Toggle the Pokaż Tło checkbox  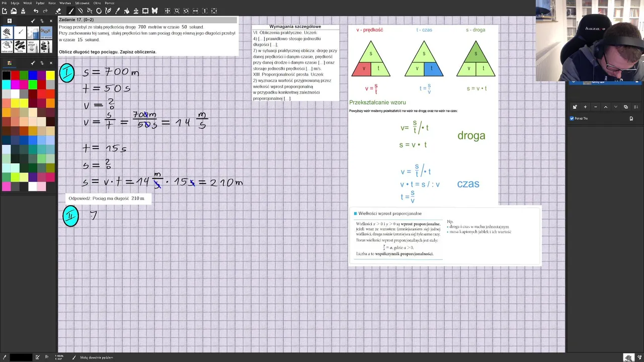click(572, 119)
